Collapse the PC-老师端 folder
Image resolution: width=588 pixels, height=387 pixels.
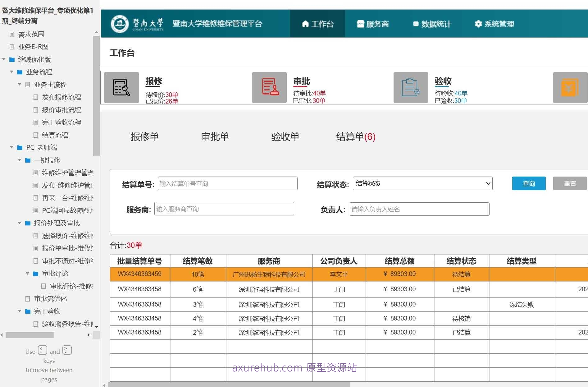11,147
